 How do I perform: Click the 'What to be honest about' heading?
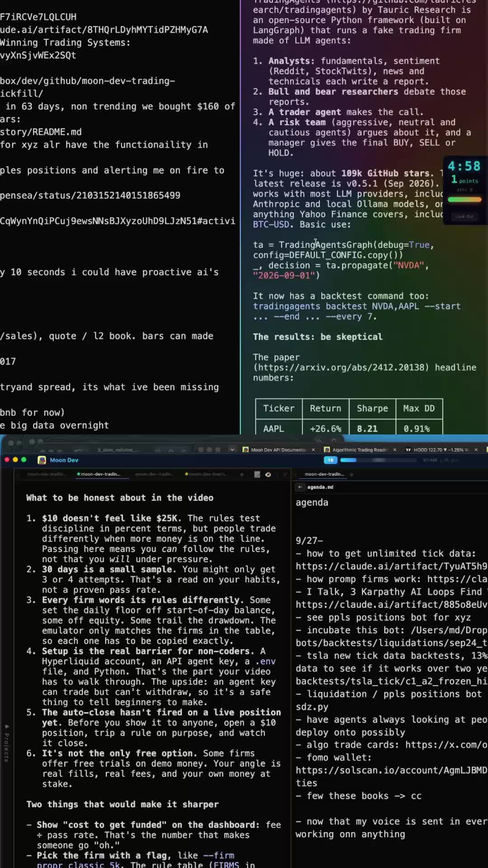point(120,498)
